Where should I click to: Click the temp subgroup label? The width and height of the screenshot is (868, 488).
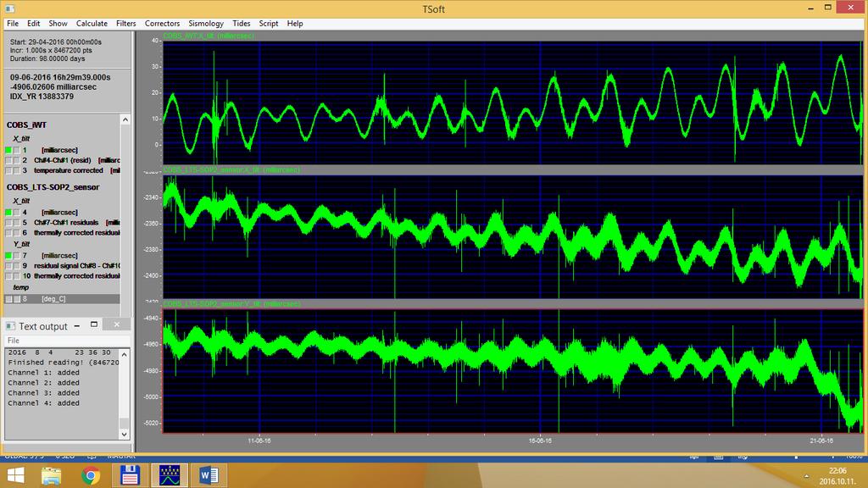coord(20,288)
